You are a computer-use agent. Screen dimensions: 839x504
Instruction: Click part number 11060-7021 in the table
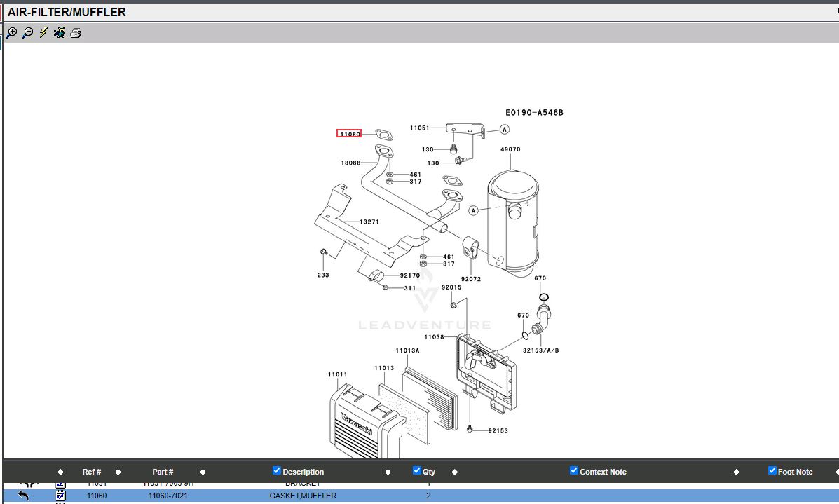[x=168, y=496]
